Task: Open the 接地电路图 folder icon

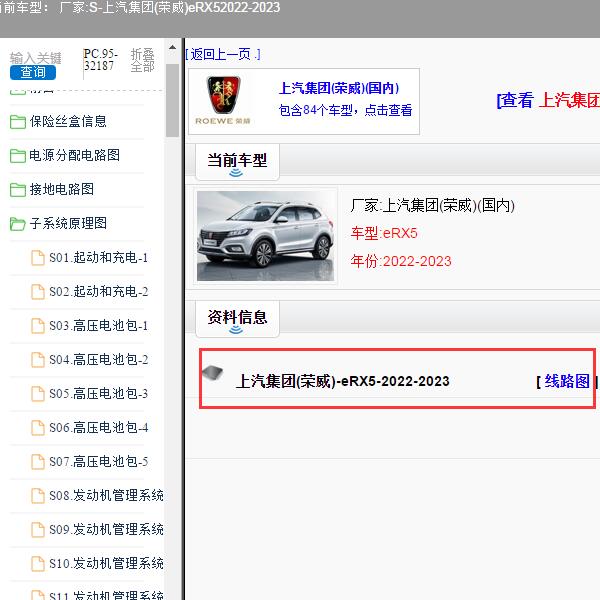Action: (x=18, y=189)
